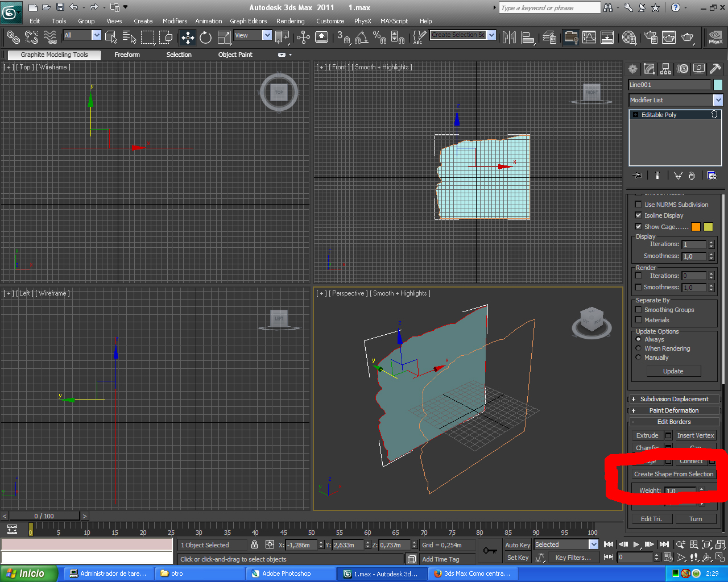Click the Insert Vertex button
This screenshot has height=582, width=728.
click(x=696, y=435)
